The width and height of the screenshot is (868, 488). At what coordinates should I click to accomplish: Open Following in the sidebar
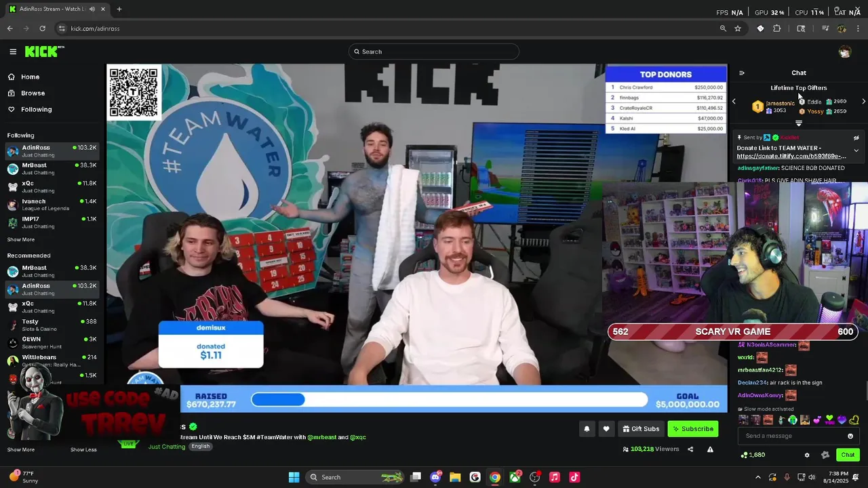[x=31, y=109]
